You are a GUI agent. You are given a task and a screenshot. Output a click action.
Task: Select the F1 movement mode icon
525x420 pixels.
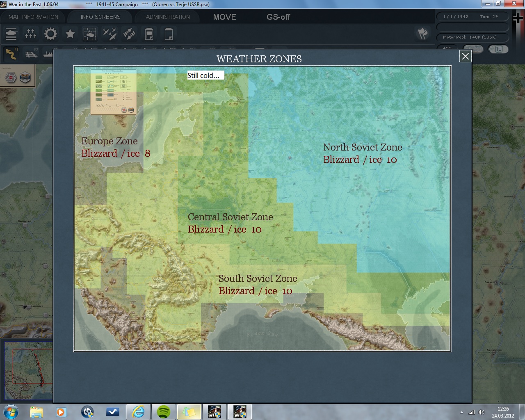[x=11, y=54]
